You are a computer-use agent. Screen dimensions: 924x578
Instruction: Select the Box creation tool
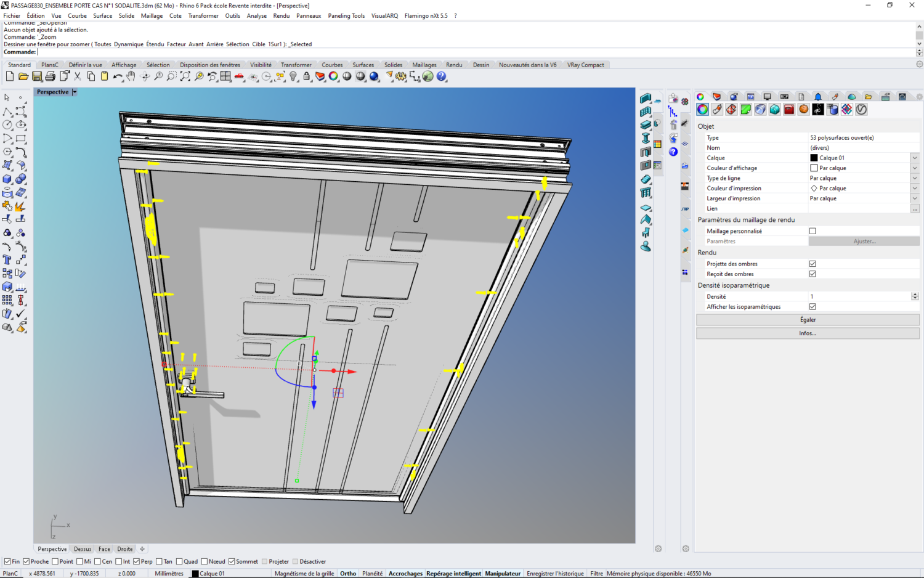(7, 179)
